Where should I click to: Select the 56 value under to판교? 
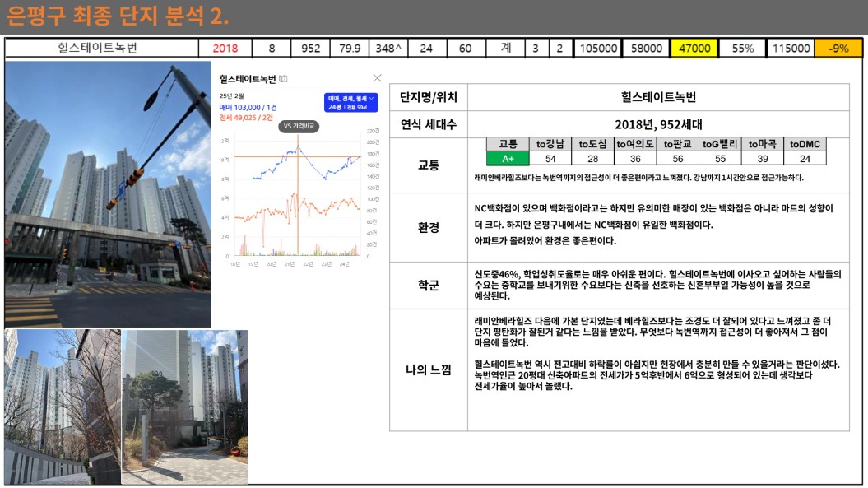(x=678, y=159)
